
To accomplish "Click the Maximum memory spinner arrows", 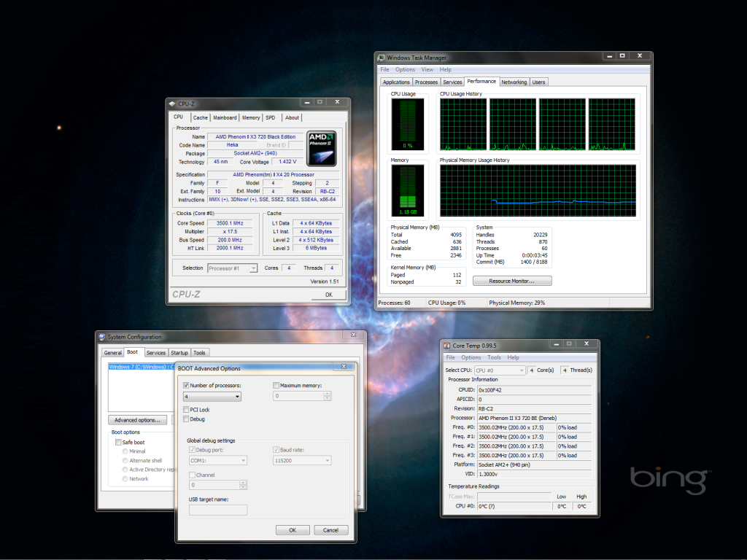I will [x=327, y=396].
